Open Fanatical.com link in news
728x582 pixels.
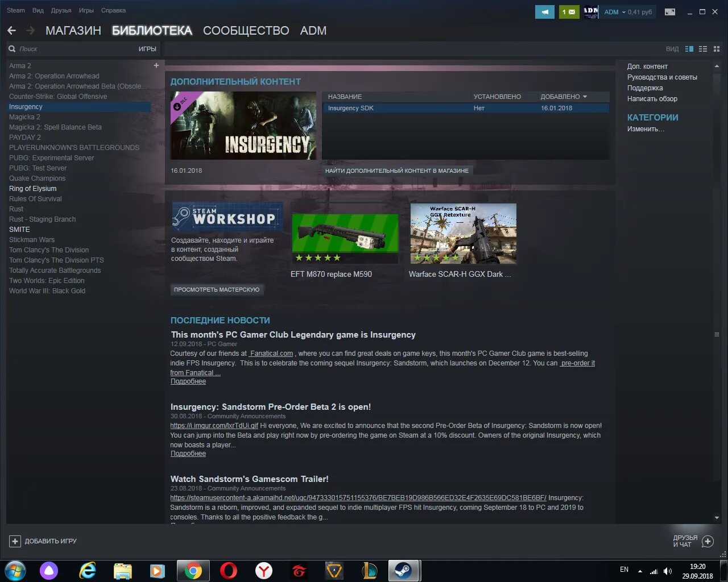pos(271,354)
